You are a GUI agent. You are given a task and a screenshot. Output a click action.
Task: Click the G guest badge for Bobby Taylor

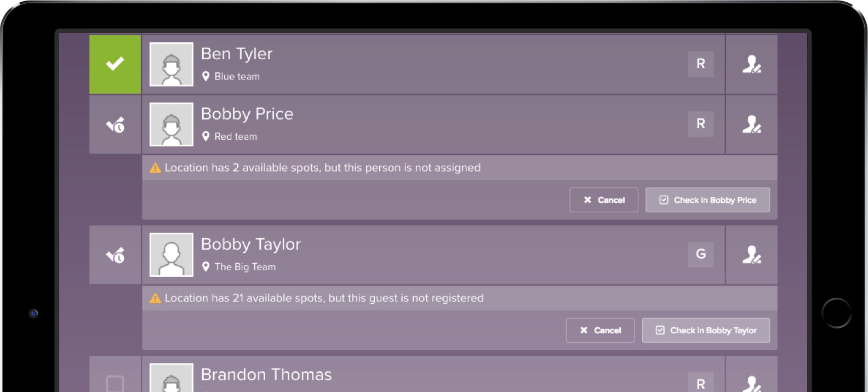point(700,254)
